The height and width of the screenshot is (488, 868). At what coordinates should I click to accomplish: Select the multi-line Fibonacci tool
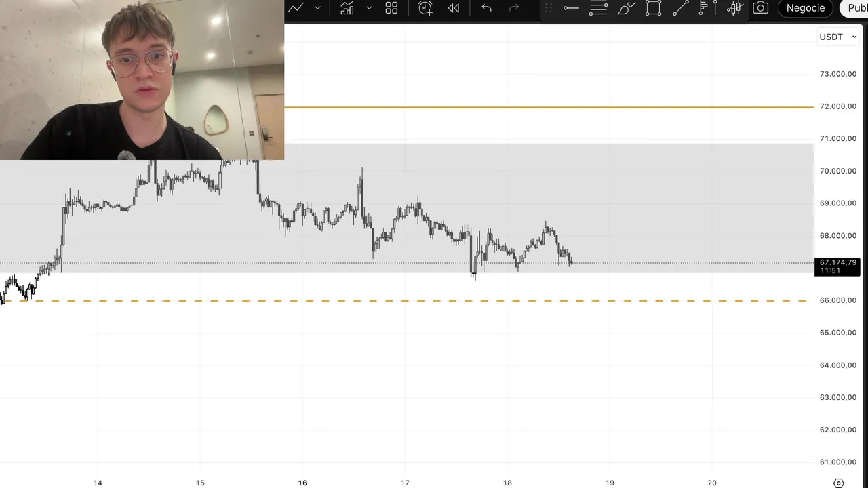point(598,8)
